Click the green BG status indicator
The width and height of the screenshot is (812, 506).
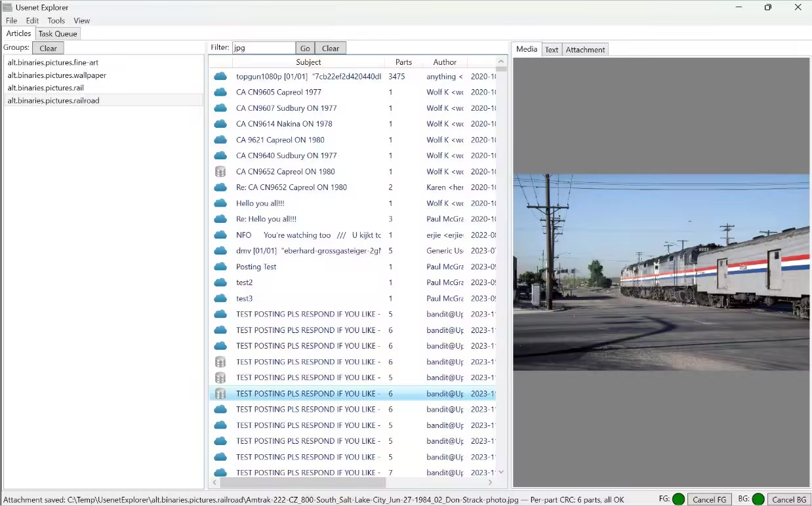758,499
